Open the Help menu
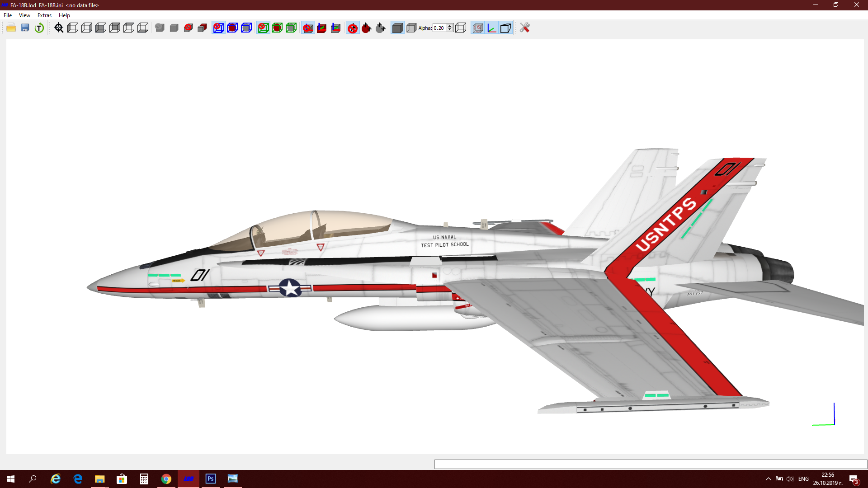 (x=64, y=15)
